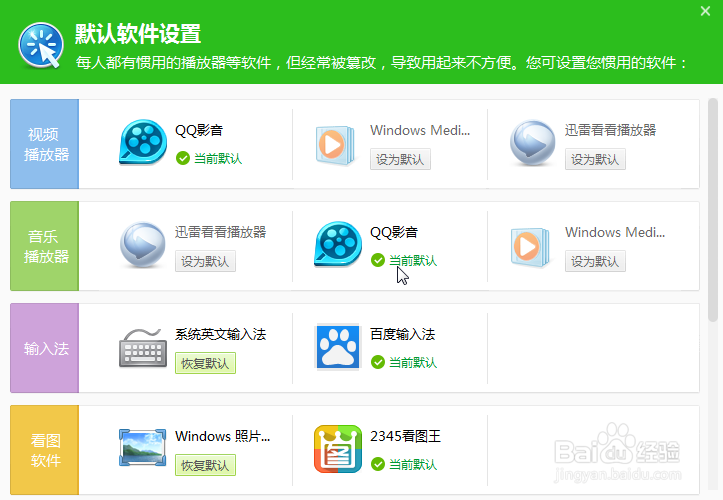Click the 默认软件设置 title text
This screenshot has width=723, height=500.
(x=138, y=34)
